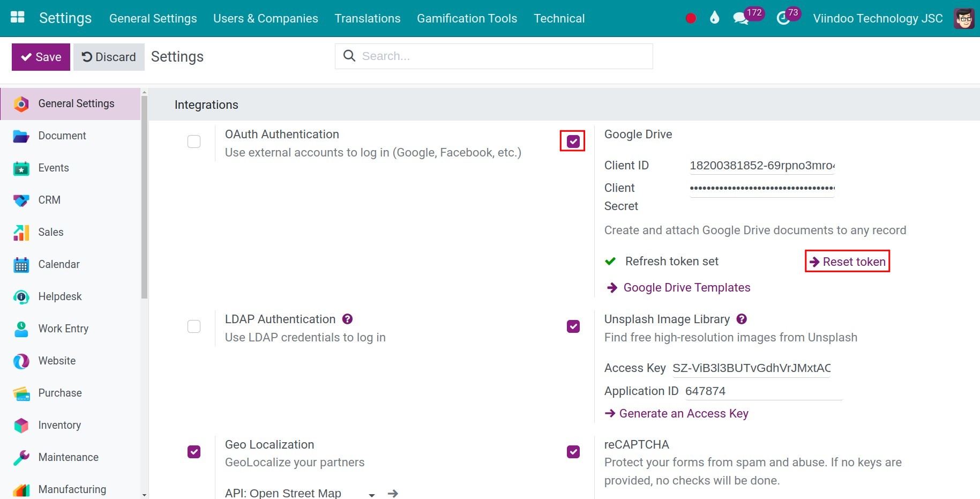Enable the OAuth Authentication checkbox
Viewport: 980px width, 499px height.
(194, 141)
